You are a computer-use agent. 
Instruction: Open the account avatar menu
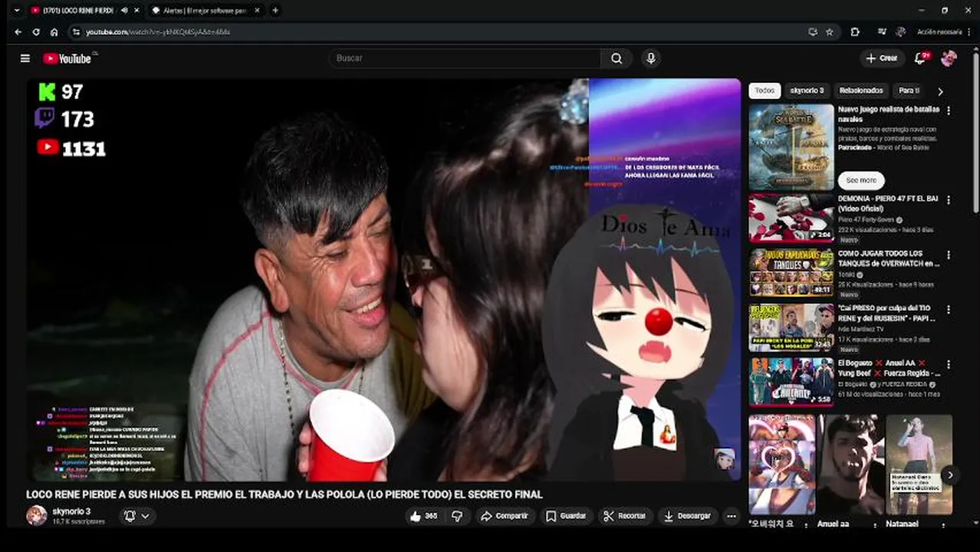coord(949,58)
